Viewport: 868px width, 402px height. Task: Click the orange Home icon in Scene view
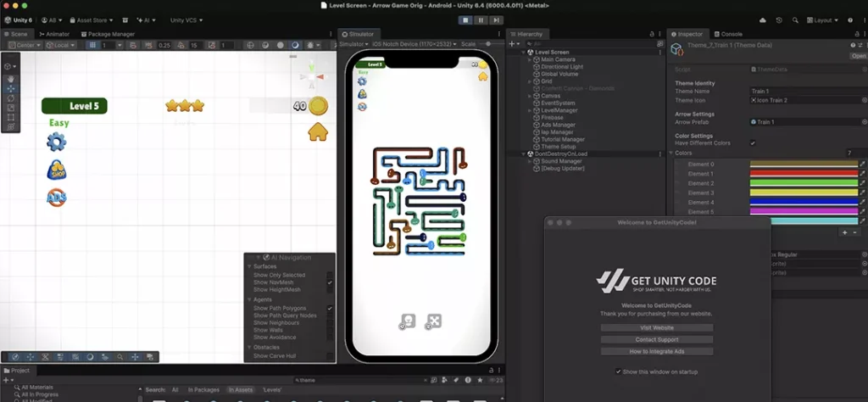[318, 131]
